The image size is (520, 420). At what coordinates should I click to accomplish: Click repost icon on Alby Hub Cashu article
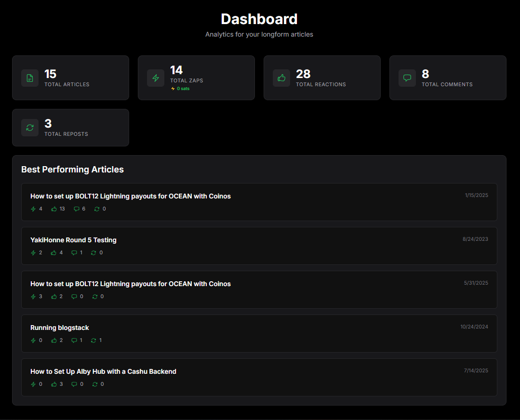[95, 384]
